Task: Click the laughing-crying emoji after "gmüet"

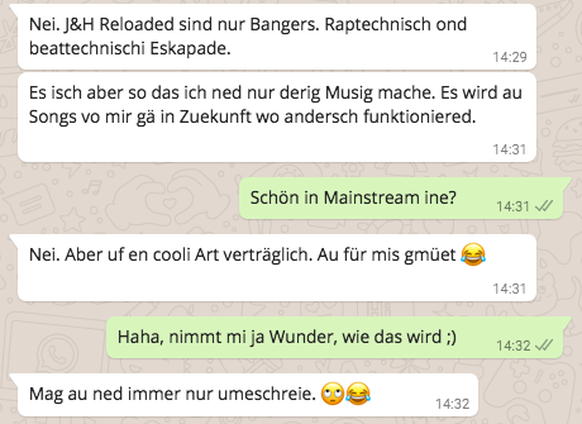Action: pyautogui.click(x=473, y=254)
